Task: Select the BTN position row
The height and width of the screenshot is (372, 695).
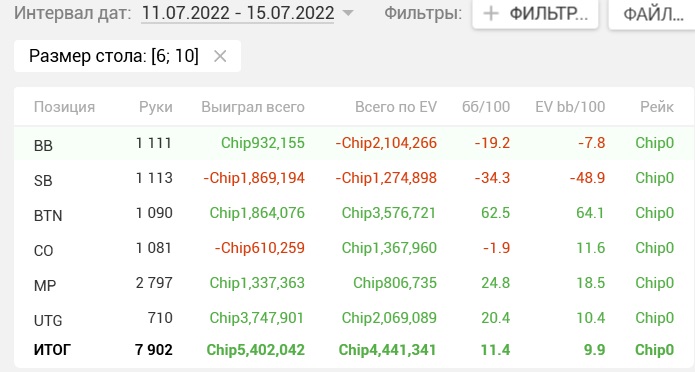Action: click(x=355, y=213)
